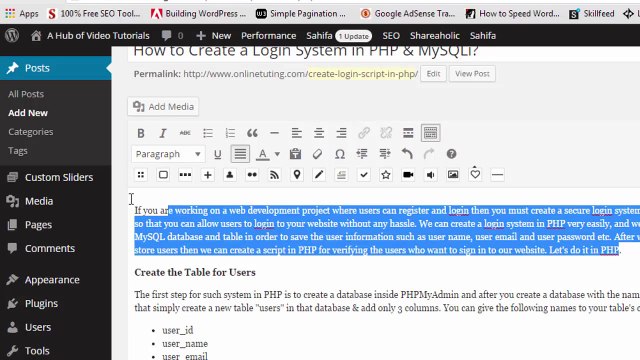Open All Posts in the sidebar

[26, 94]
